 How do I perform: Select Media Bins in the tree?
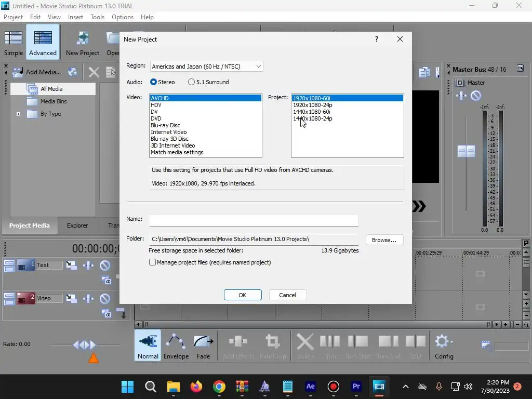47,101
